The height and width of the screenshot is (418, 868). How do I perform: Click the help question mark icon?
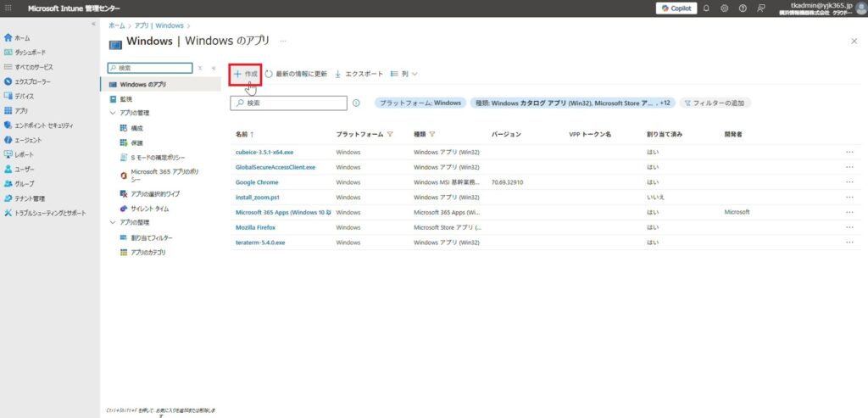[x=743, y=8]
